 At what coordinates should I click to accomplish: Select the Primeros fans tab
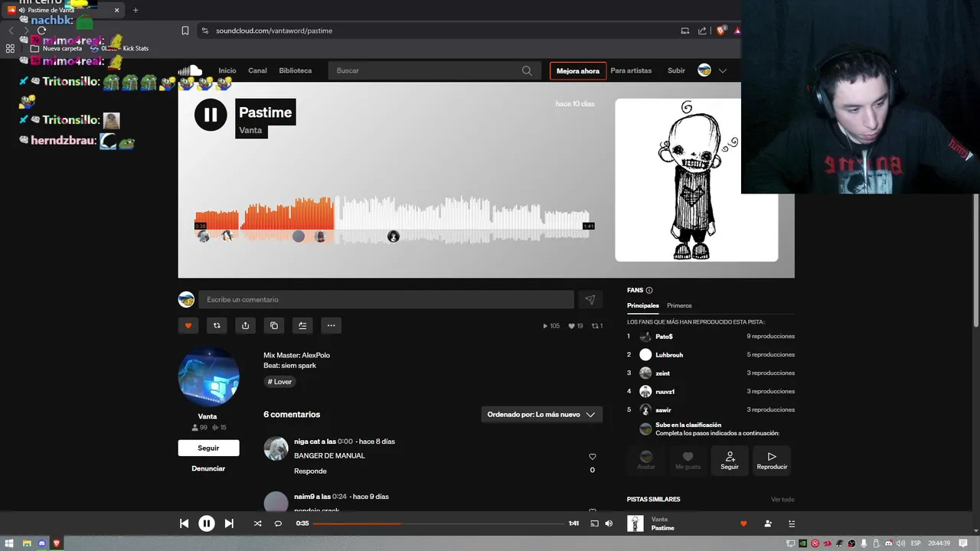point(679,305)
